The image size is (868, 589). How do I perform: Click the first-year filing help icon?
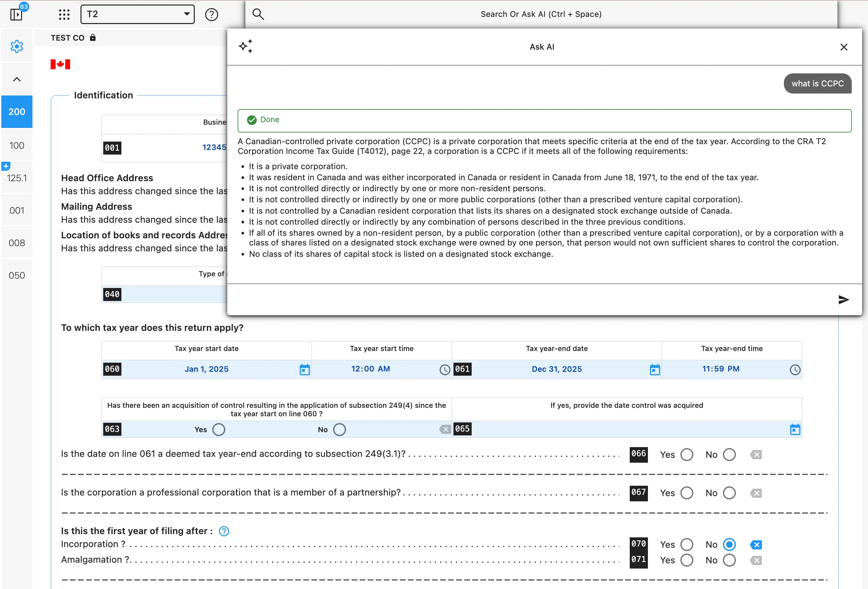(x=224, y=531)
